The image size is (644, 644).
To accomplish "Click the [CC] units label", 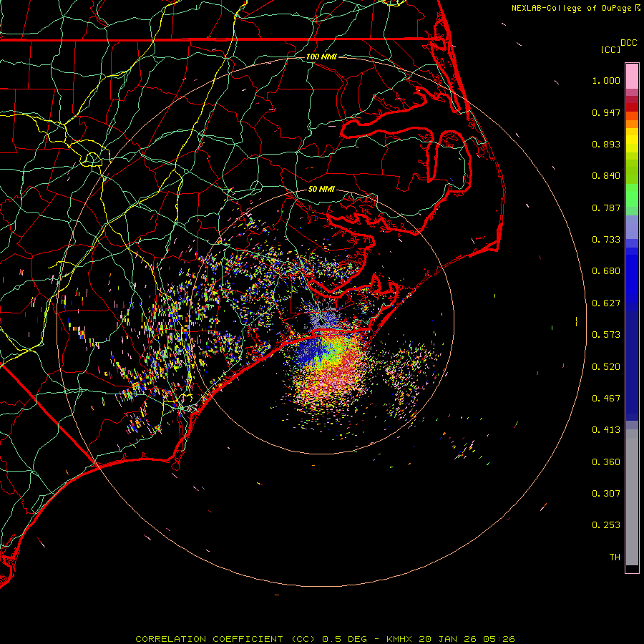I will pos(610,49).
